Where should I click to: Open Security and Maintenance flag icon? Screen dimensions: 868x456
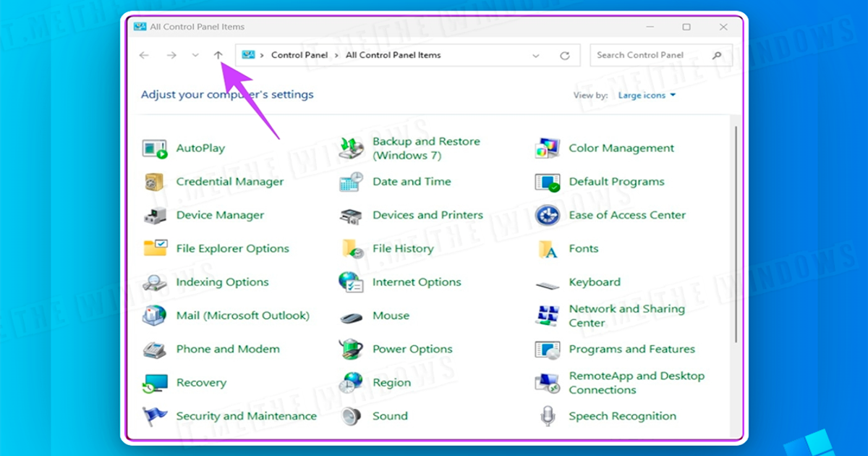(155, 416)
